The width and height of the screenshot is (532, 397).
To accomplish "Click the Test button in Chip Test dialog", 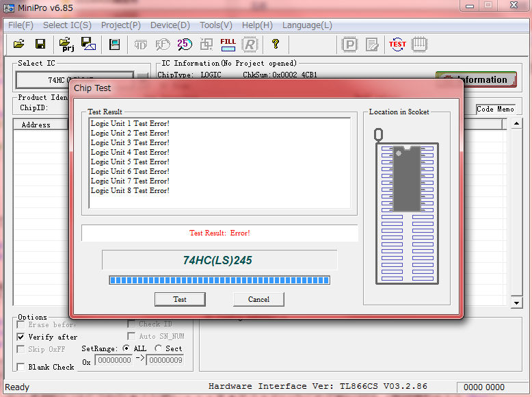I will pos(180,299).
